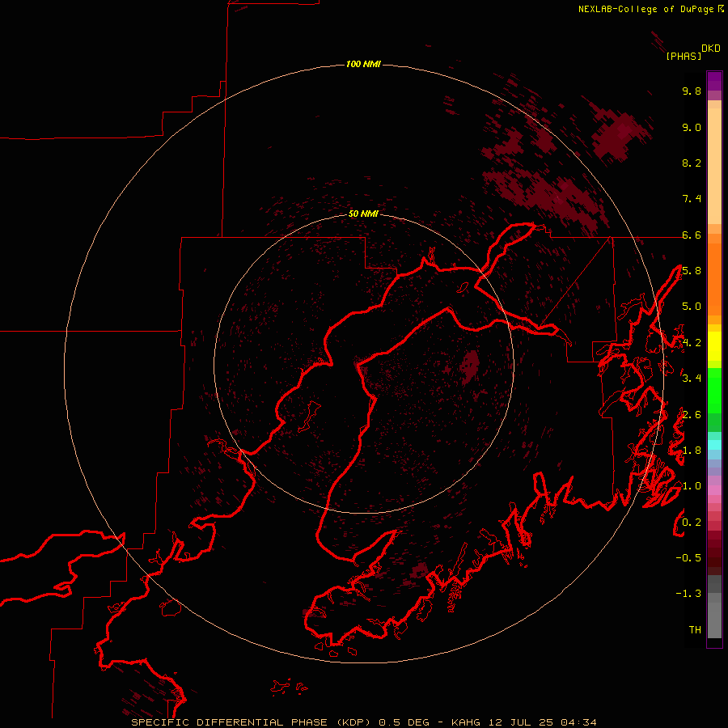Select the 8.2 scale value label
728x728 pixels.
[692, 163]
